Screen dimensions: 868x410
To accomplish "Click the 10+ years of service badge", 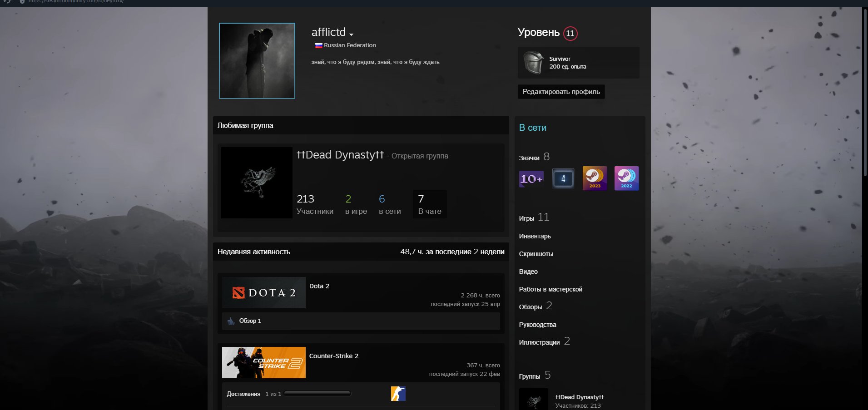I will pyautogui.click(x=531, y=178).
